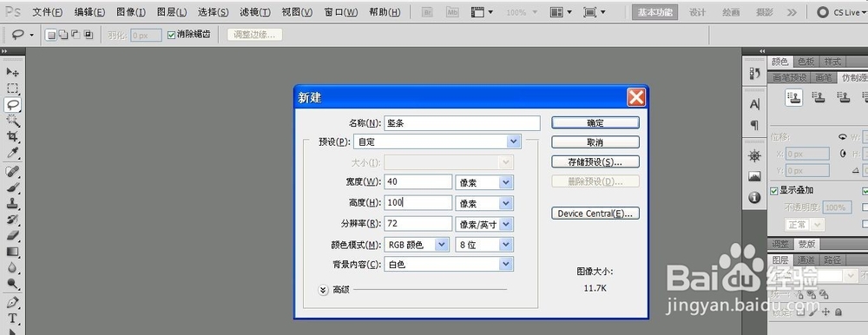The height and width of the screenshot is (335, 868).
Task: Launch Adobe Bridge from the application bar
Action: [427, 12]
